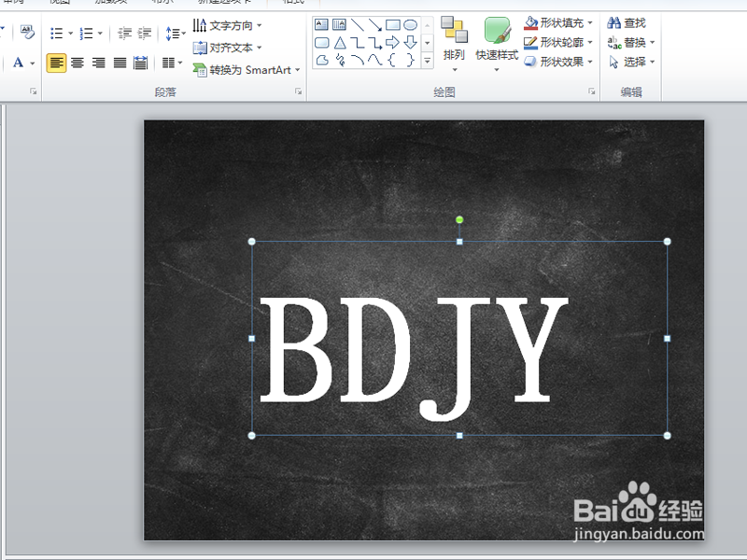This screenshot has height=560, width=747.
Task: Open the 快速样式 quick styles gallery
Action: [x=497, y=45]
